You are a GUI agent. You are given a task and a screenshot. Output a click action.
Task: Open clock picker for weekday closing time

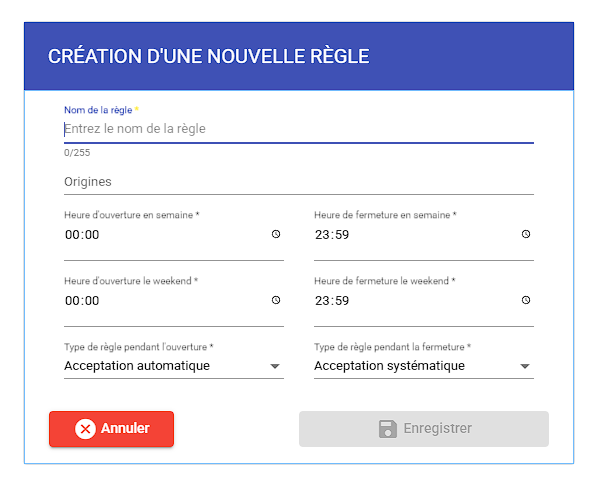click(526, 234)
